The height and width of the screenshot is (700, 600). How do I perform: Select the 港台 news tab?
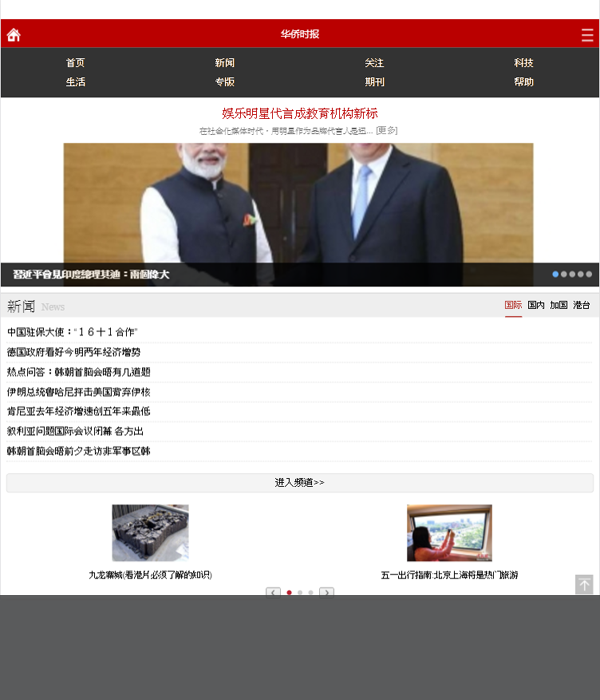pos(581,305)
